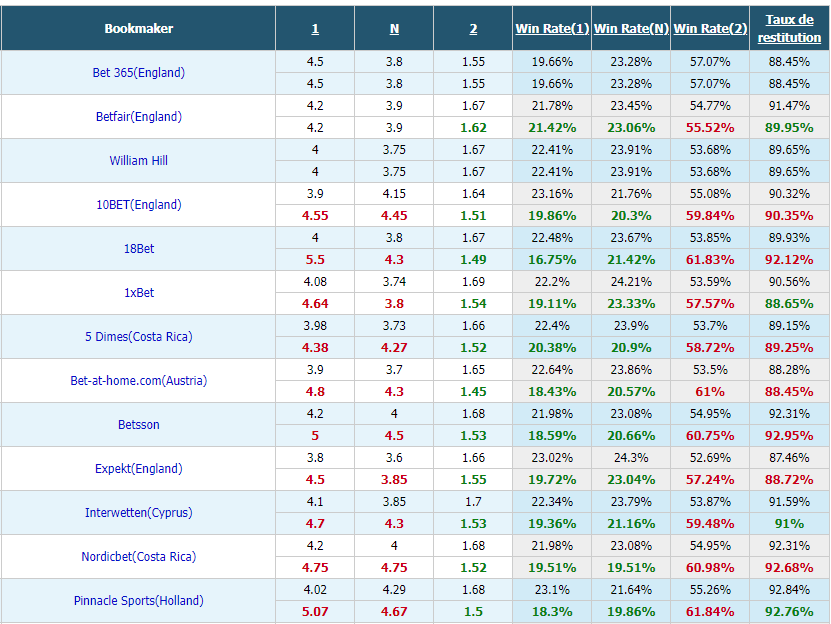Sort by Win Rate(2) header

pos(710,29)
